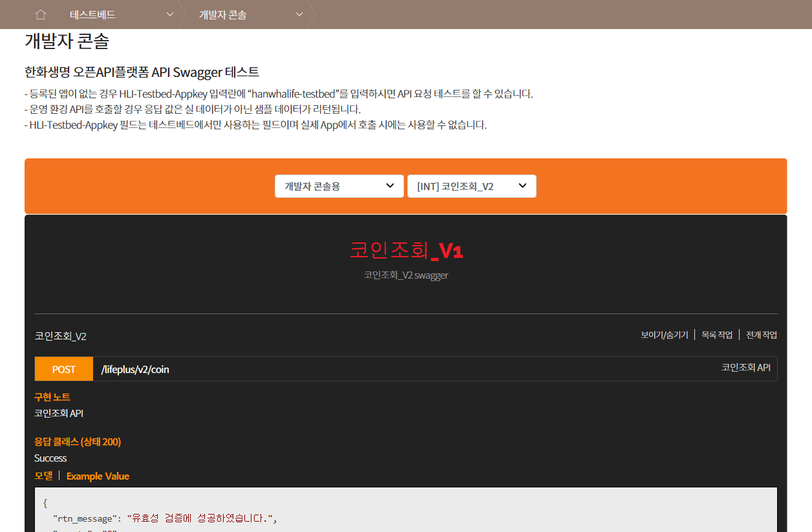Open the 개발자 콘솔 breadcrumb menu item
This screenshot has height=532, width=812.
[x=222, y=14]
